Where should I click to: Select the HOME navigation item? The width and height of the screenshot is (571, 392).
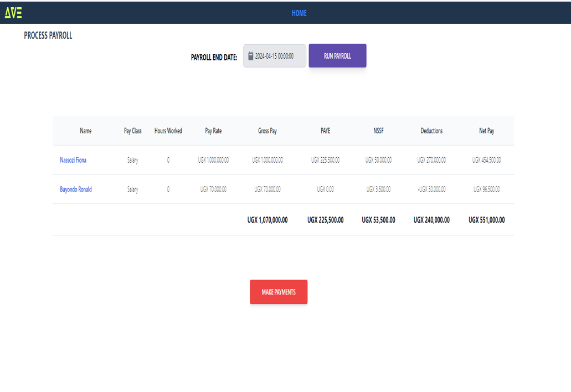click(x=299, y=13)
